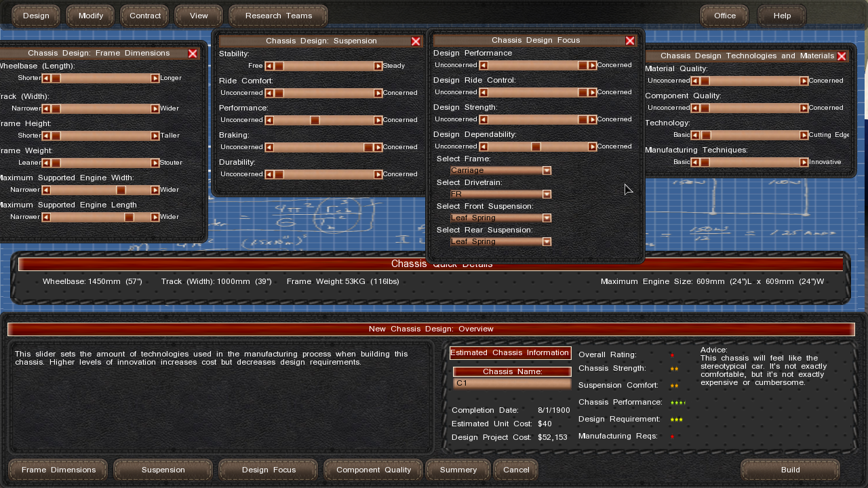
Task: Expand the Select Rear Suspension dropdown
Action: tap(547, 242)
